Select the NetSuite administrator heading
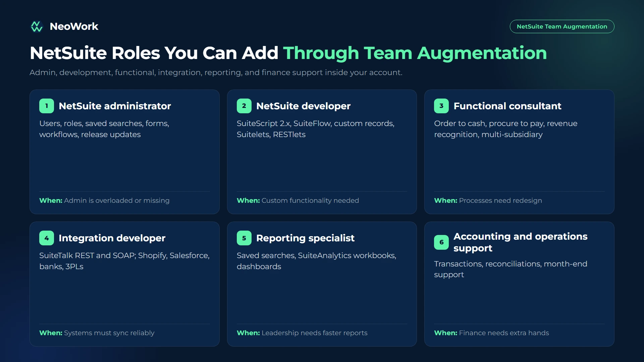The image size is (644, 362). tap(115, 106)
